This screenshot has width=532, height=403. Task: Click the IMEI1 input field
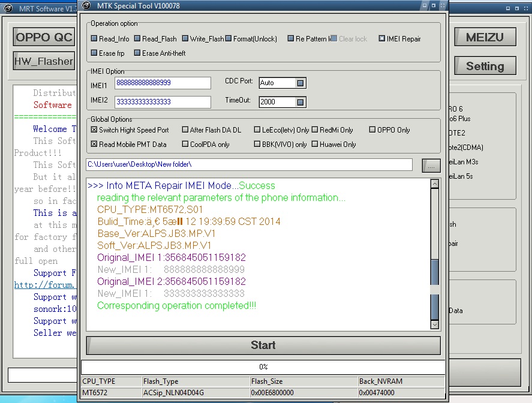pos(163,83)
